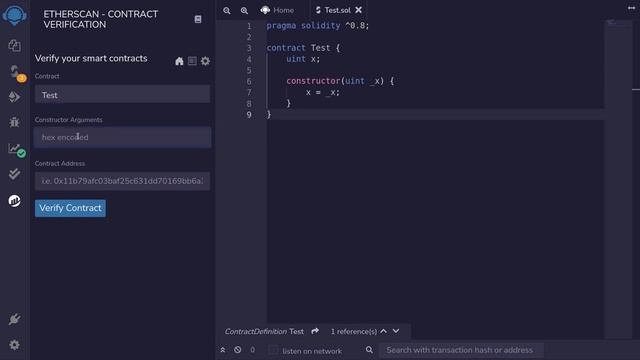This screenshot has width=640, height=360.
Task: Click the editor minimap preview
Action: click(618, 24)
